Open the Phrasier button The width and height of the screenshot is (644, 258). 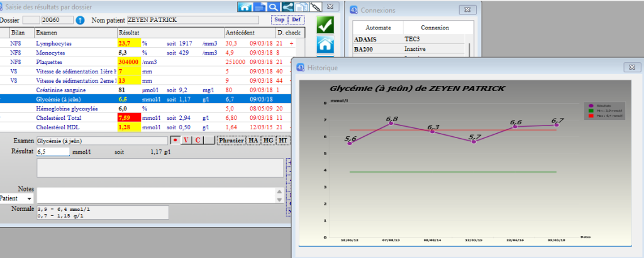pos(230,141)
